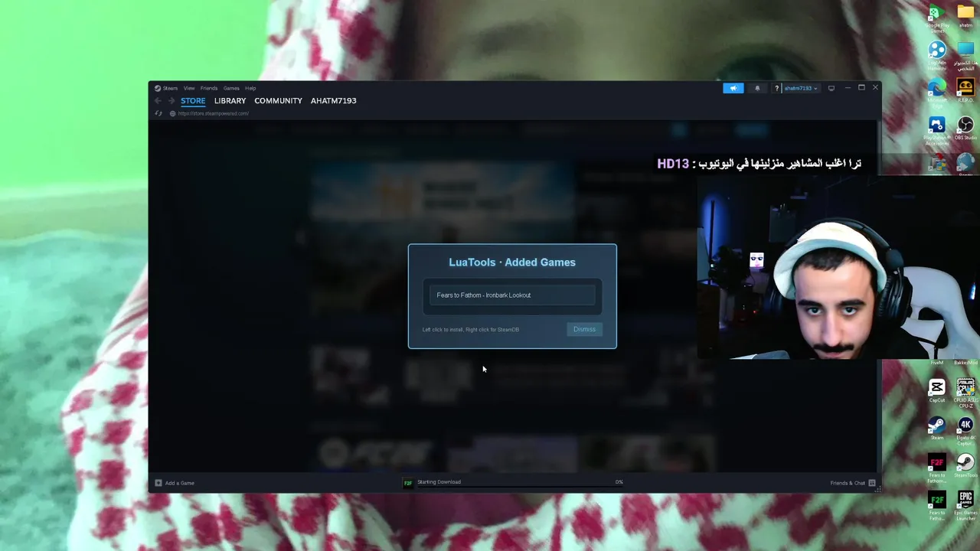Open the announcements megaphone button
Image resolution: width=980 pixels, height=551 pixels.
click(x=733, y=88)
